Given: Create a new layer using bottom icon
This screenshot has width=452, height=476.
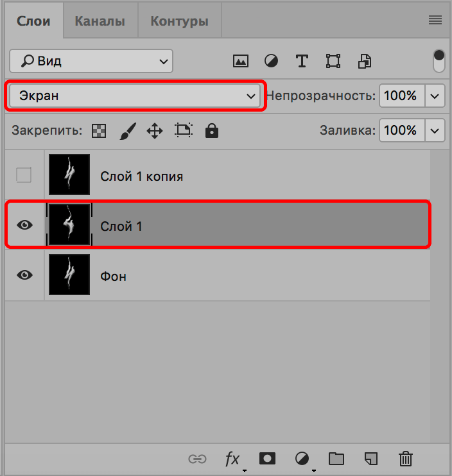Looking at the screenshot, I should point(370,458).
